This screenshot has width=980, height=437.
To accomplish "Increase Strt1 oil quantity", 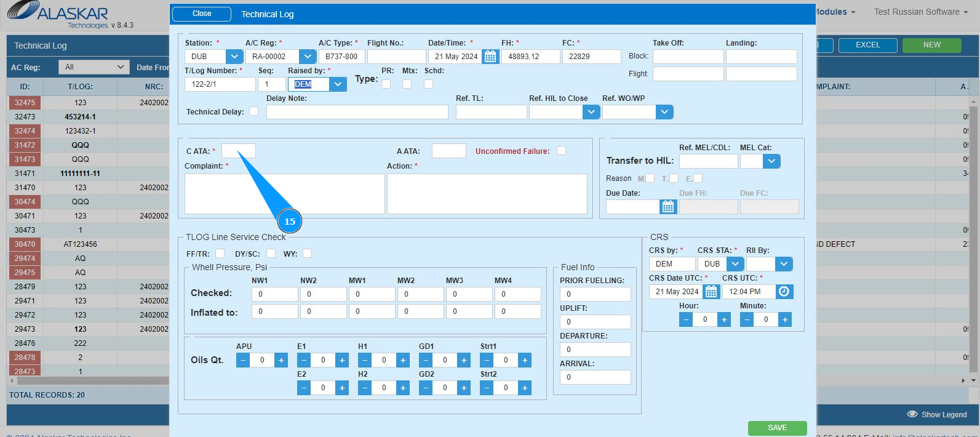I will [525, 360].
